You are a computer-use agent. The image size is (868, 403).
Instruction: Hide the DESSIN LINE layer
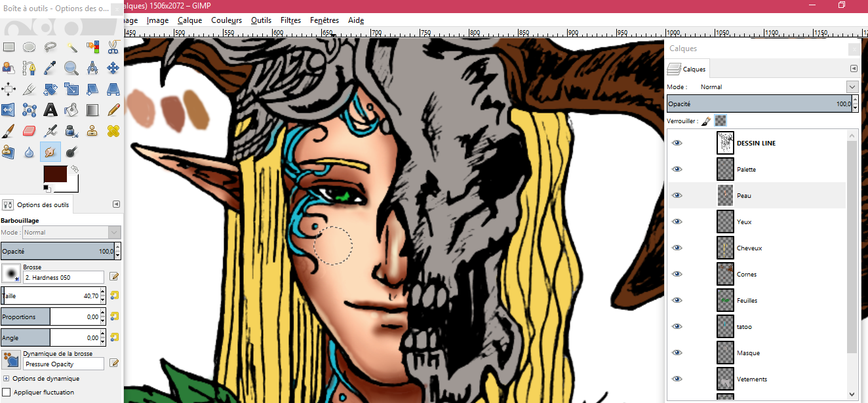tap(677, 143)
